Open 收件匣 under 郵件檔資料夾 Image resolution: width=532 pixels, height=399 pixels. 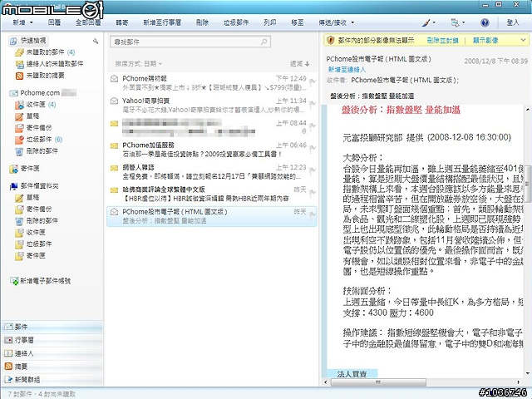30,232
